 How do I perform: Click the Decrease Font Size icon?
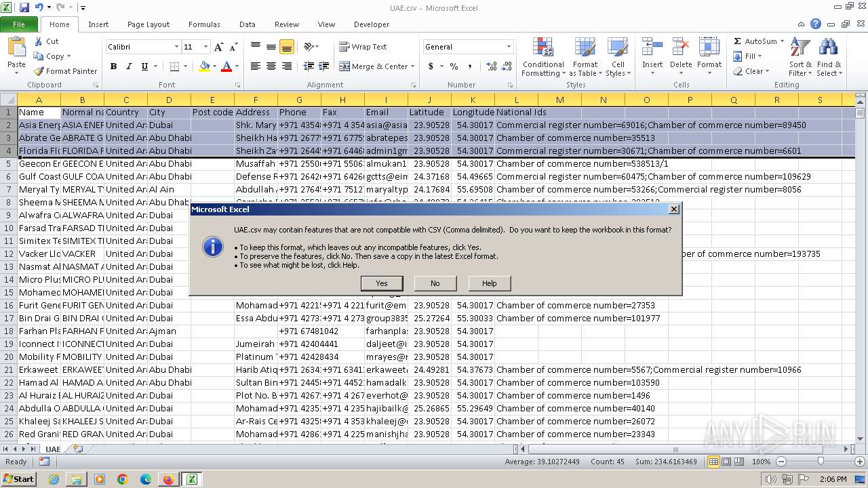pos(233,47)
